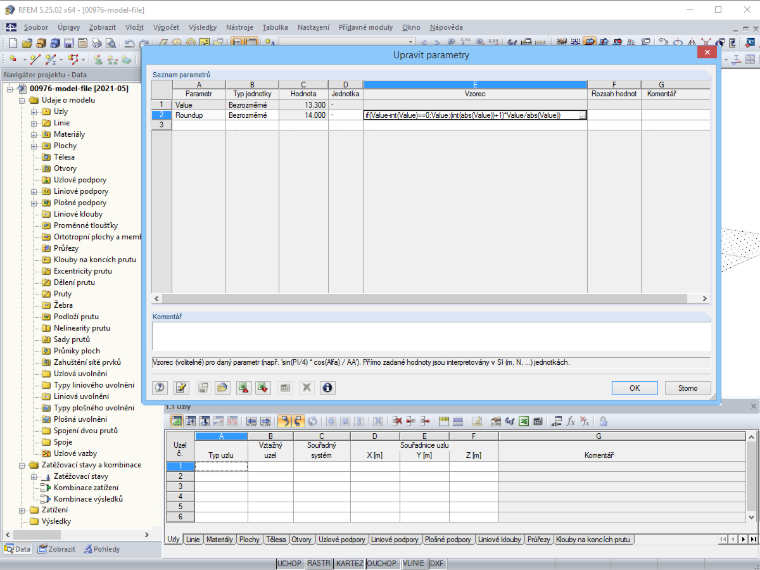Click the Save diskette icon in toolbar
Image resolution: width=760 pixels, height=570 pixels.
click(69, 43)
